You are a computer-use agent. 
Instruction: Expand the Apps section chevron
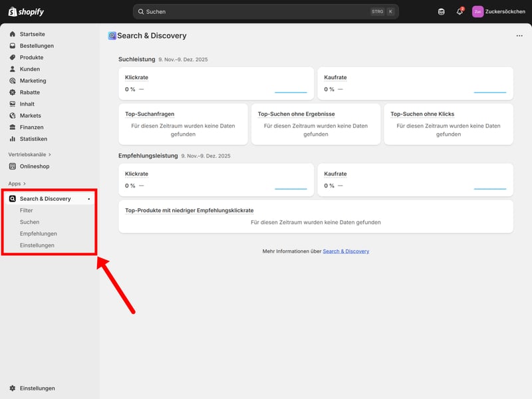[x=25, y=184]
